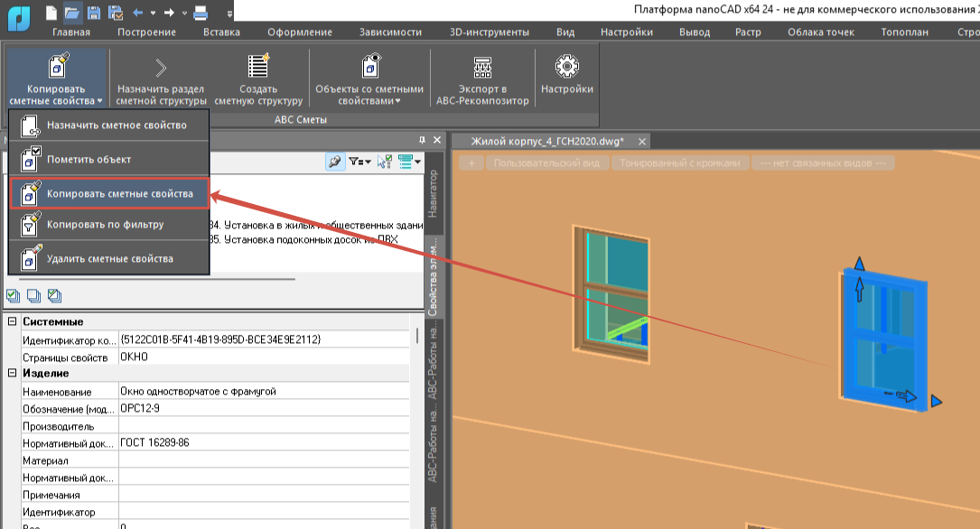Open the nanoCAD application logo menu
Image resolution: width=980 pixels, height=529 pixels.
(19, 17)
